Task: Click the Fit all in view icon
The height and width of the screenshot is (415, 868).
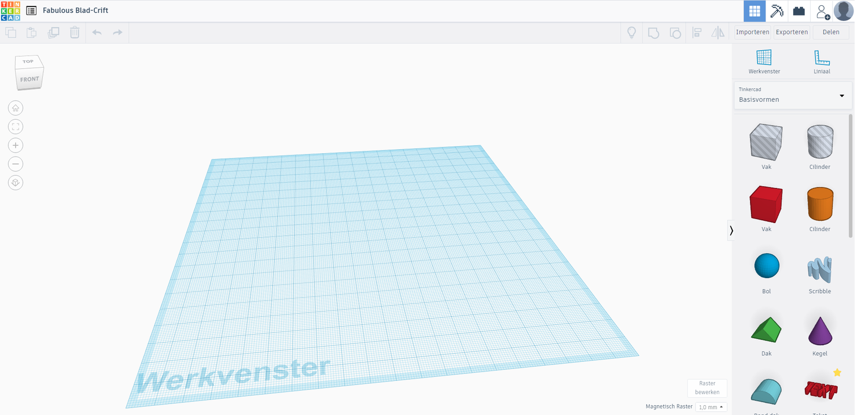Action: coord(16,127)
